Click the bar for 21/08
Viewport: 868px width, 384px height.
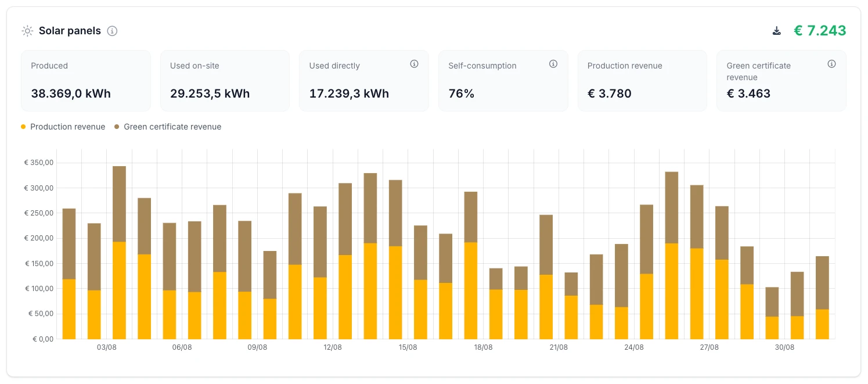pyautogui.click(x=571, y=306)
